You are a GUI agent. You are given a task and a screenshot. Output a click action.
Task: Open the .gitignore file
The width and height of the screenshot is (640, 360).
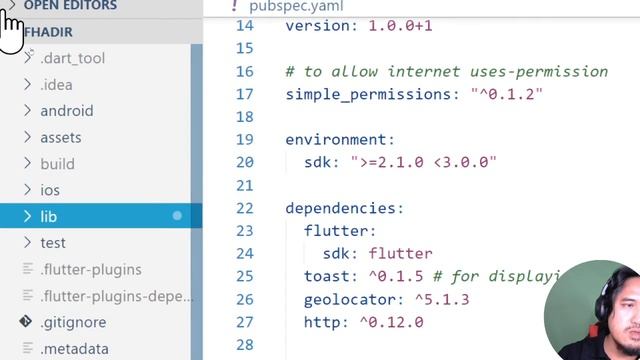click(x=73, y=322)
